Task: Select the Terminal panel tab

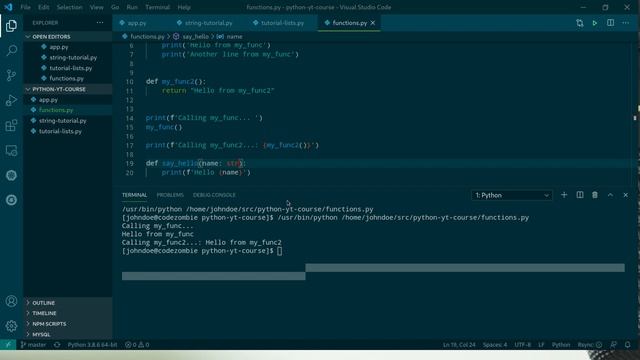Action: coord(134,195)
